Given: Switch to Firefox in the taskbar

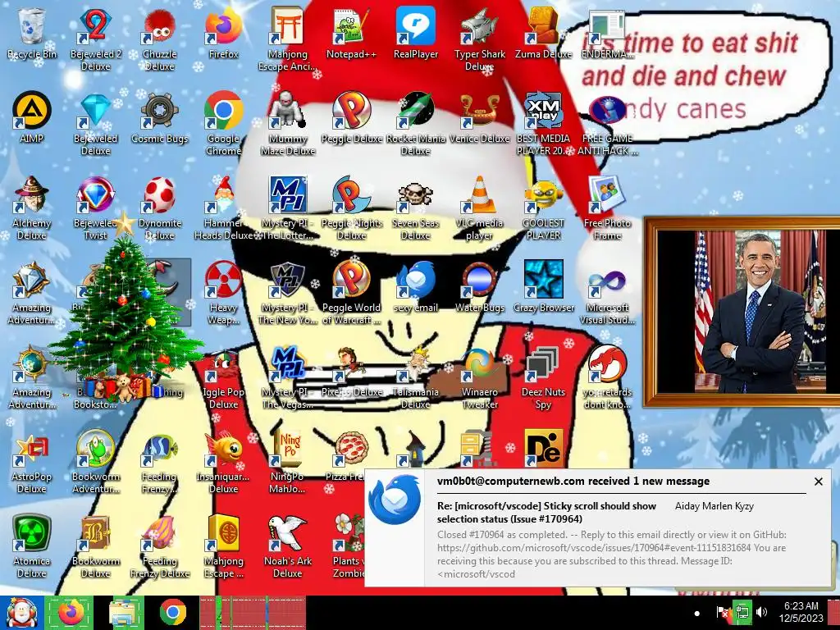Looking at the screenshot, I should pyautogui.click(x=71, y=613).
